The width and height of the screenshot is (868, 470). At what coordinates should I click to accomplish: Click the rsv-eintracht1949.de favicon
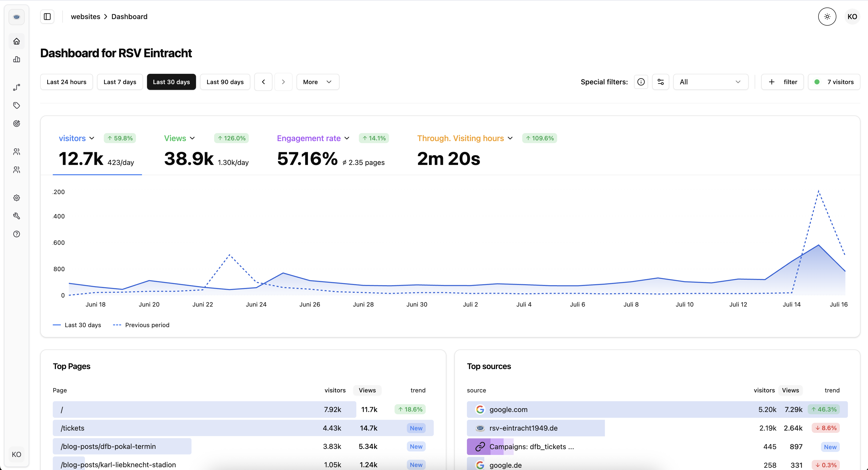480,428
